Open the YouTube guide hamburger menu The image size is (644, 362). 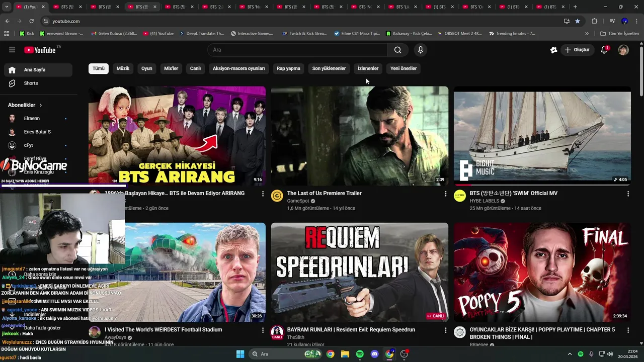point(12,50)
